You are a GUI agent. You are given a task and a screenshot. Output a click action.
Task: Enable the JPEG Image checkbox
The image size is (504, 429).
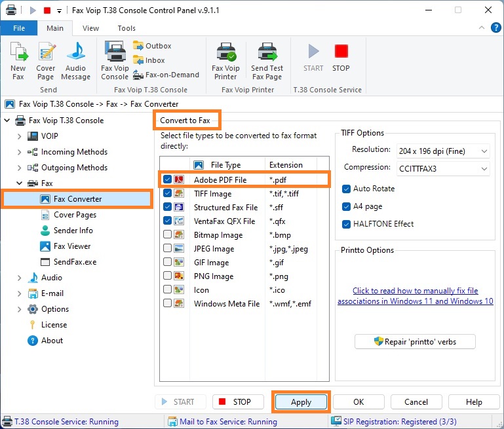click(168, 248)
